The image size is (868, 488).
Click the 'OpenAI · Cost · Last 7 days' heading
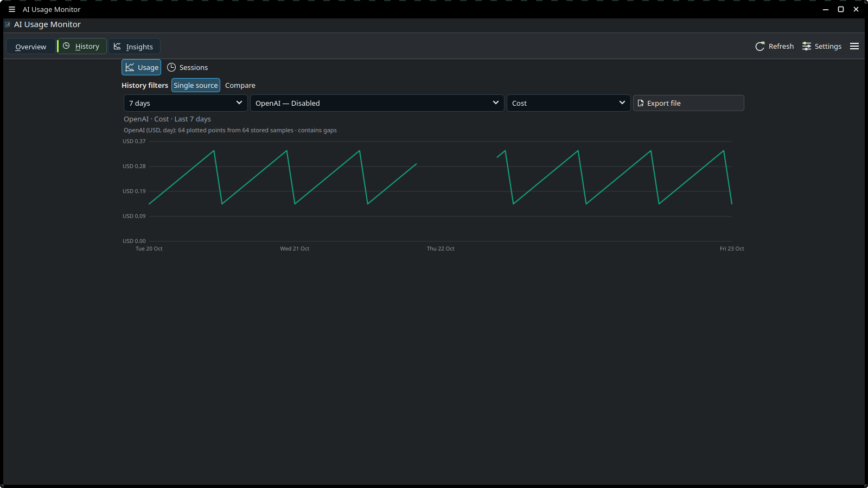(x=167, y=119)
